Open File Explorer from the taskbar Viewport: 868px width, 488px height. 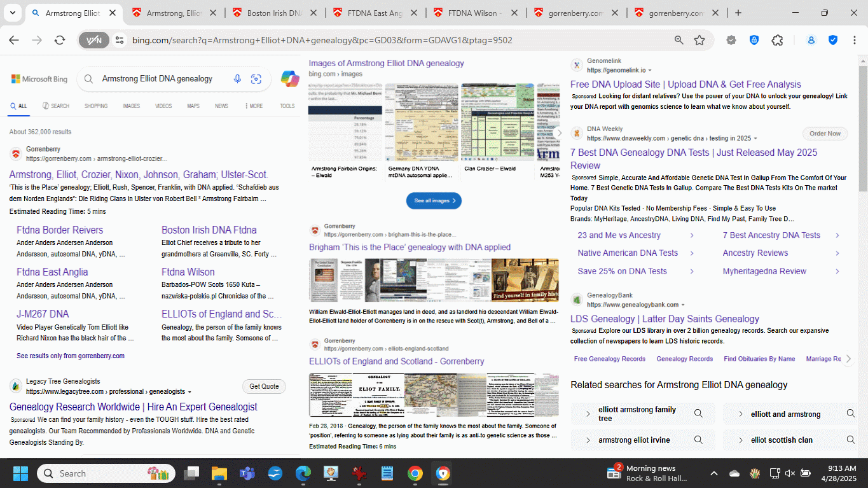tap(219, 473)
